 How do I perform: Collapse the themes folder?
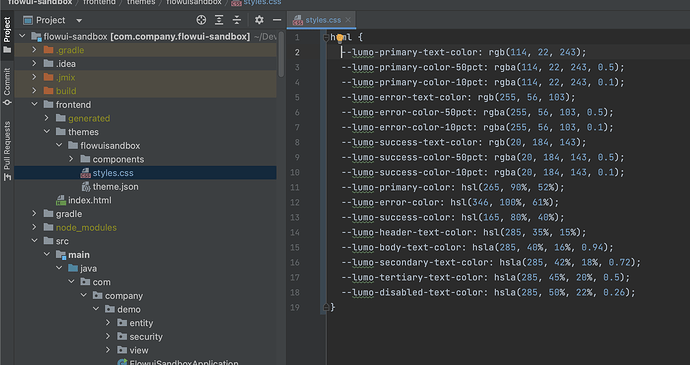47,132
